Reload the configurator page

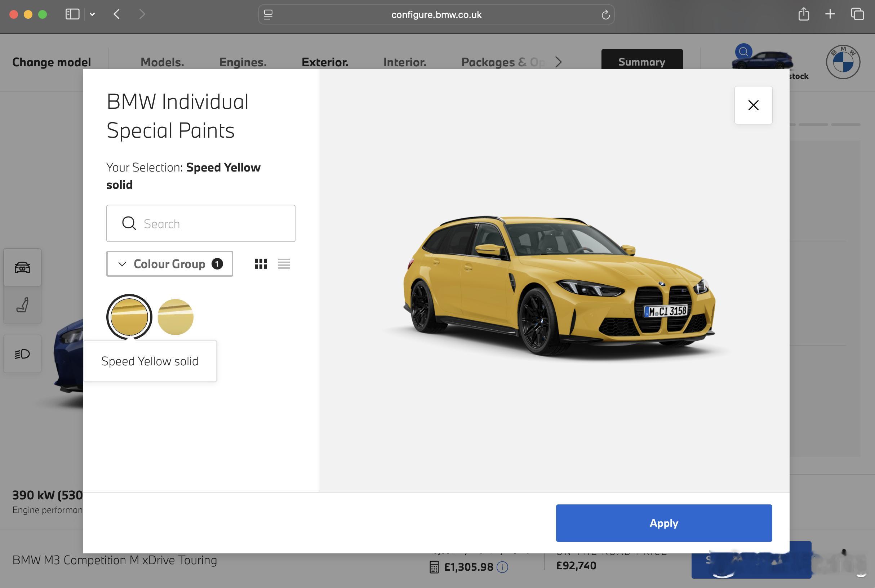coord(605,15)
